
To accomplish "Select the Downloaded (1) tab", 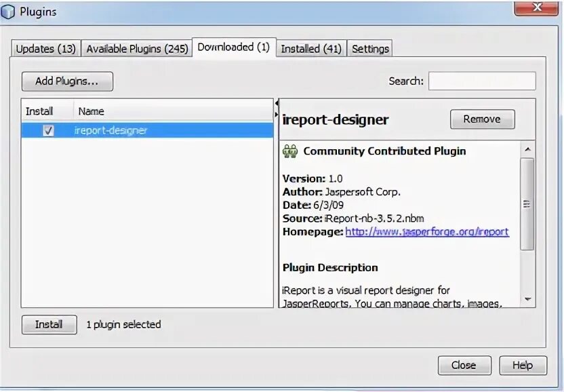I will pyautogui.click(x=234, y=47).
